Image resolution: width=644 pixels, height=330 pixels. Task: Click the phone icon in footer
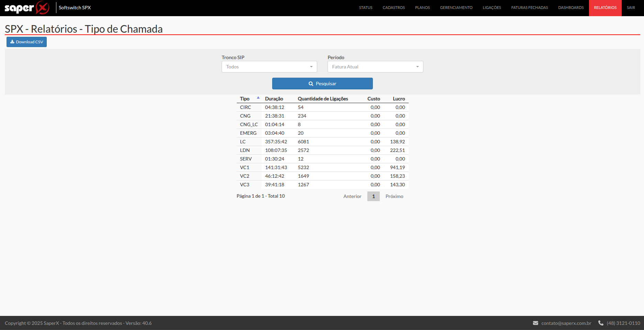tap(601, 323)
